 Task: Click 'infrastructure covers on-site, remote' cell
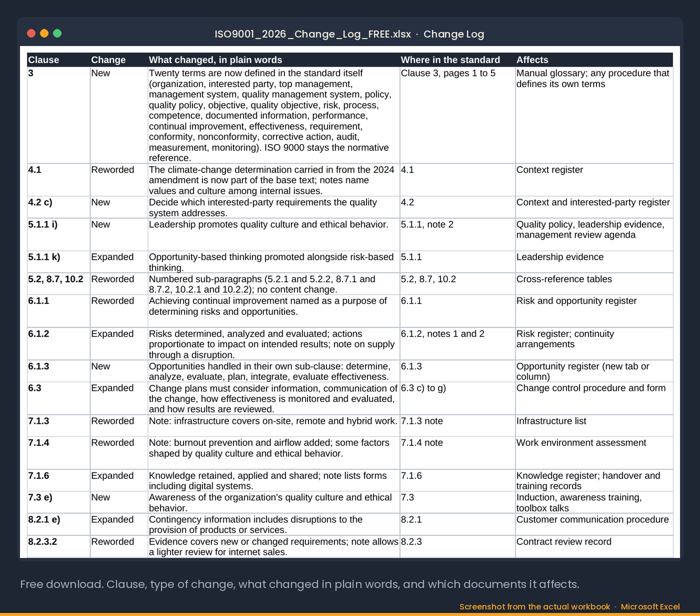(x=273, y=426)
